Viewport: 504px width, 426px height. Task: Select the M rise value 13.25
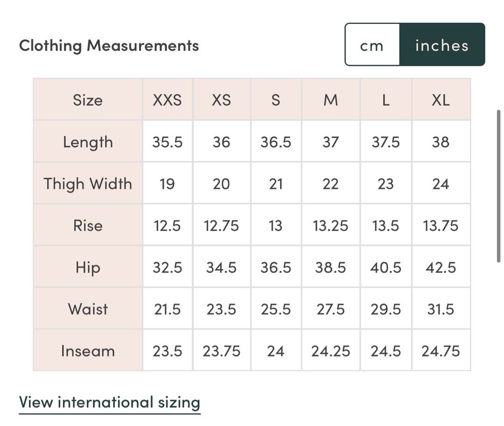click(x=330, y=225)
